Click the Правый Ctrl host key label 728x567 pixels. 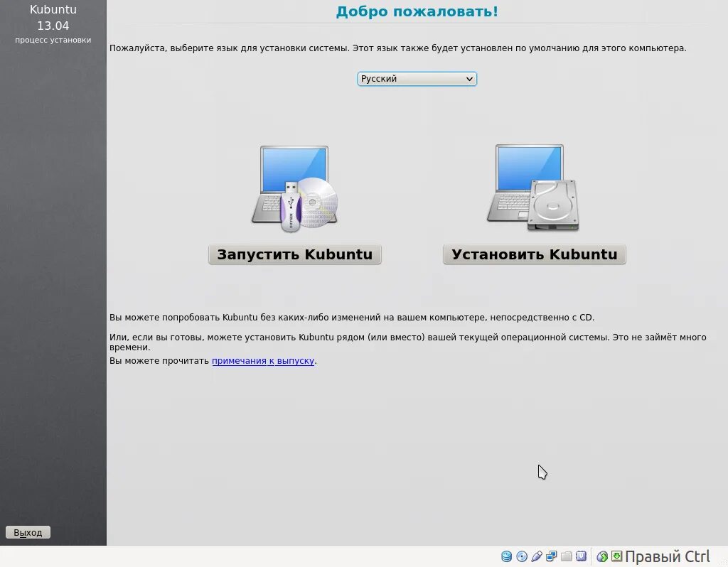(x=667, y=556)
